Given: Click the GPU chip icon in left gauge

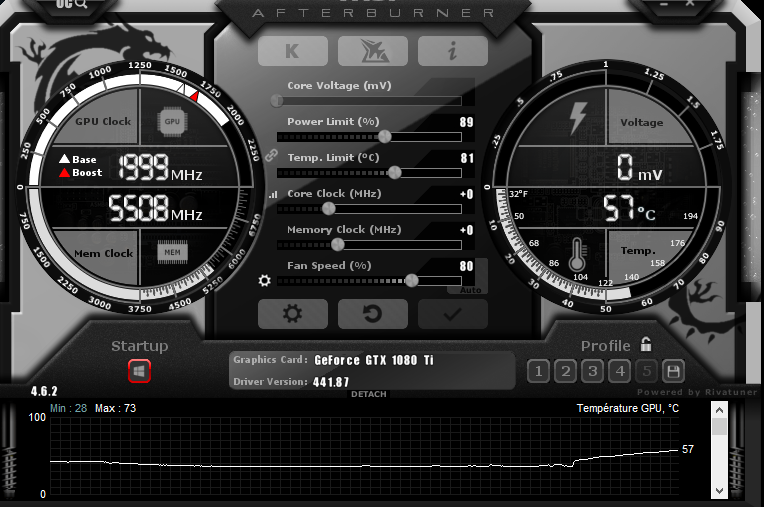Looking at the screenshot, I should click(172, 121).
